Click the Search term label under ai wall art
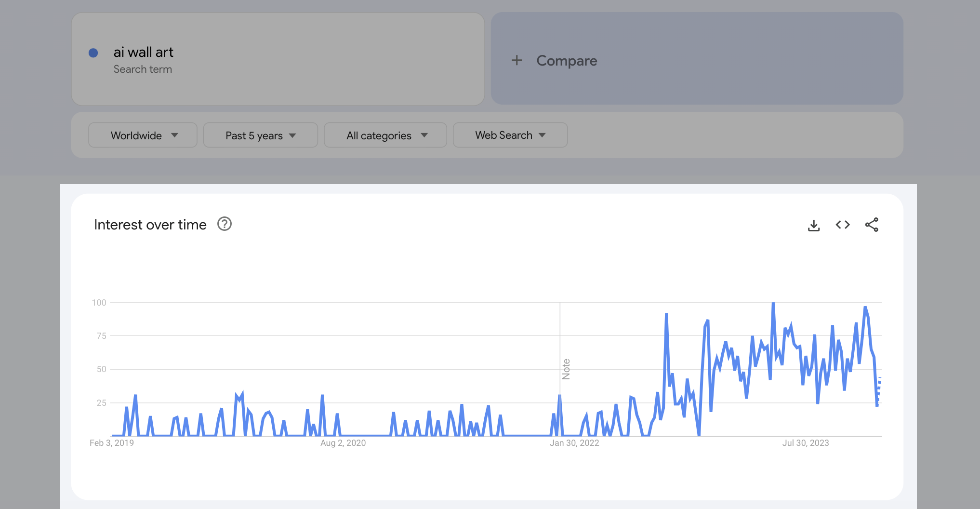This screenshot has width=980, height=509. click(143, 69)
